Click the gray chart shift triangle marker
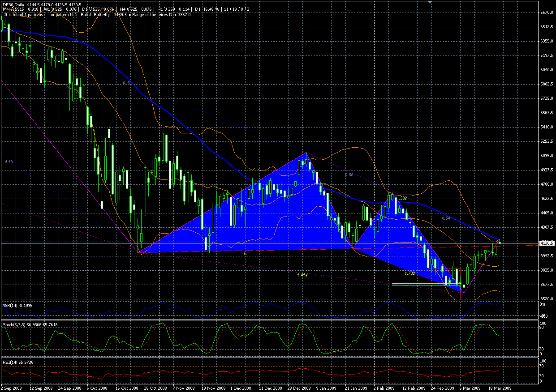 pos(431,2)
